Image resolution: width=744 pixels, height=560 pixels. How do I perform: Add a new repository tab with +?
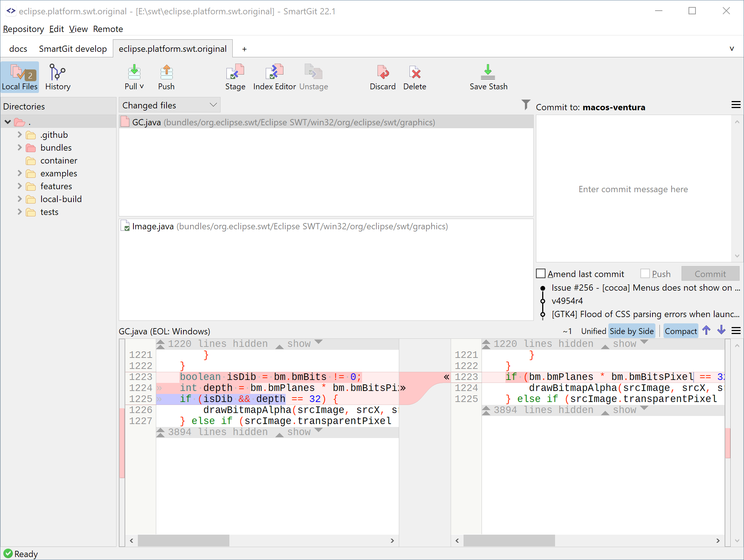[244, 49]
